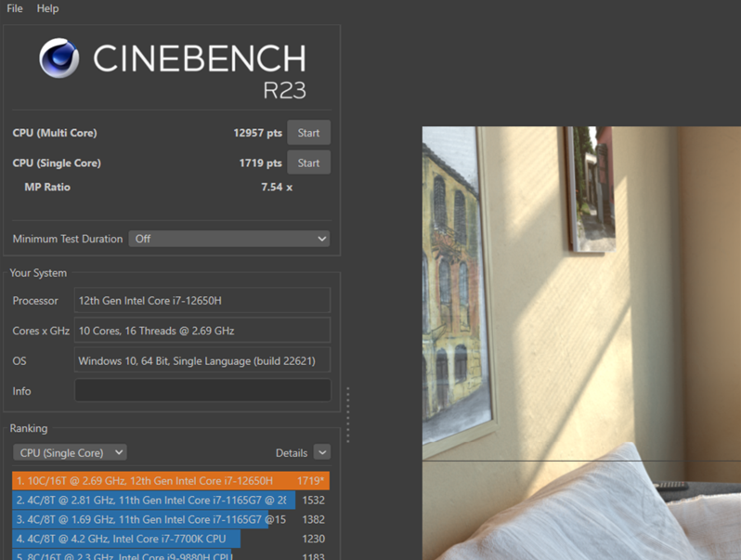Click the Cinebench sphere logo icon
The width and height of the screenshot is (741, 560).
point(59,59)
